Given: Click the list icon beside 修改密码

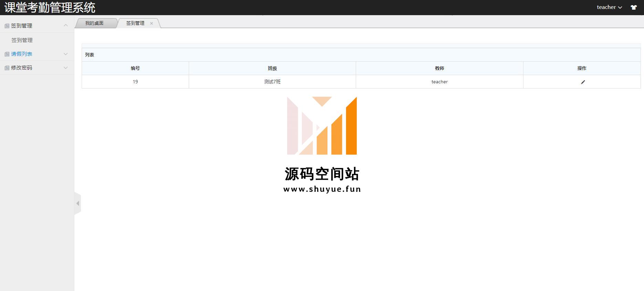Looking at the screenshot, I should click(x=7, y=68).
